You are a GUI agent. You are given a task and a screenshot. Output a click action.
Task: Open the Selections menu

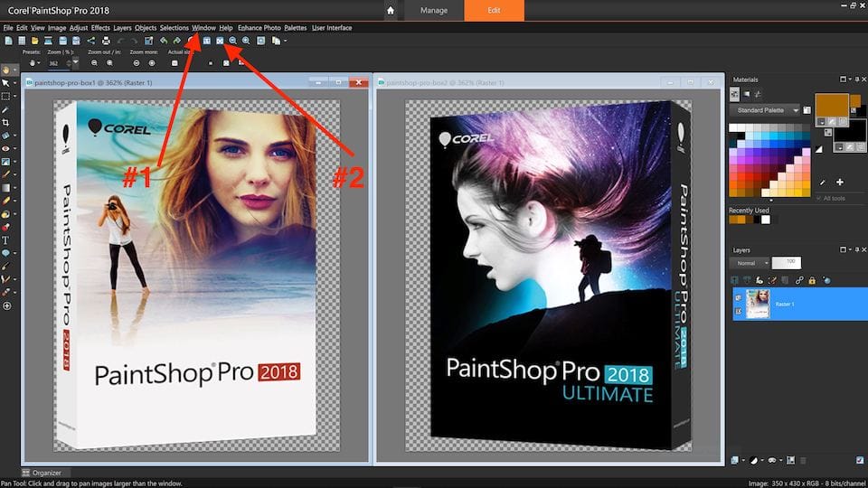[174, 28]
